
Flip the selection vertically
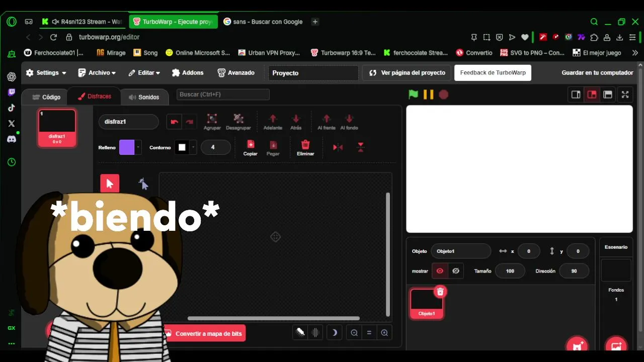(x=361, y=147)
